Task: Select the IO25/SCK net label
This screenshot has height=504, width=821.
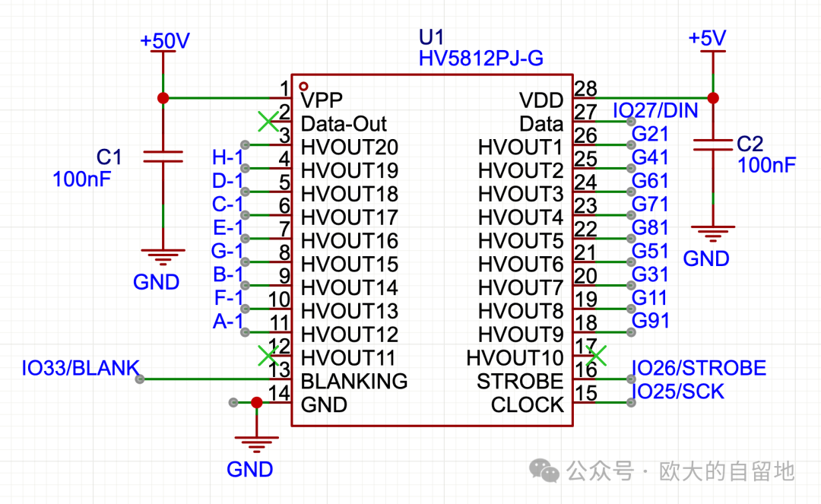Action: tap(678, 391)
